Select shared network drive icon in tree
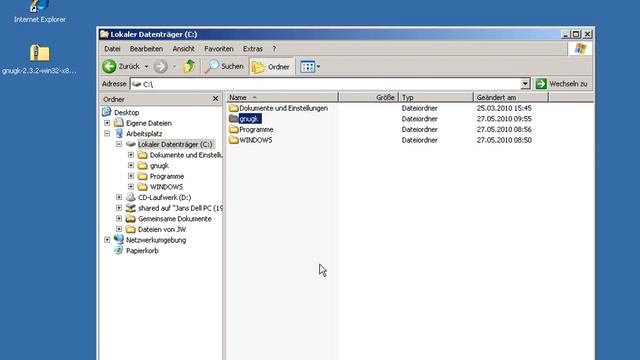Viewport: 640px width, 360px height. [131, 208]
